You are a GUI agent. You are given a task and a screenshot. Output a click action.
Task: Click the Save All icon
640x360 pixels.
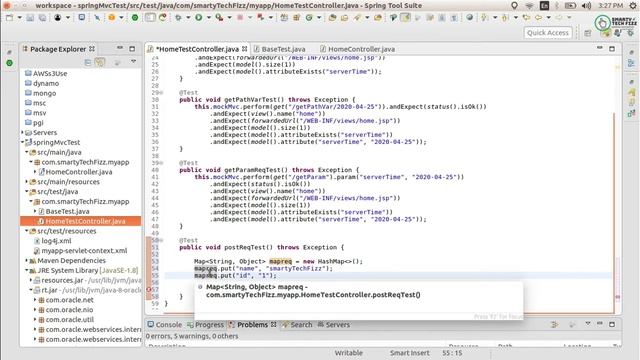pyautogui.click(x=42, y=18)
